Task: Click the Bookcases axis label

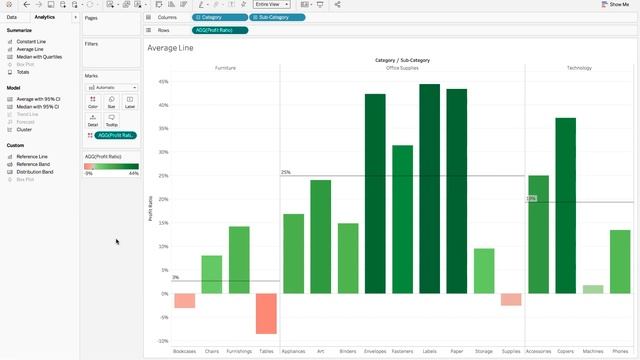Action: 184,351
